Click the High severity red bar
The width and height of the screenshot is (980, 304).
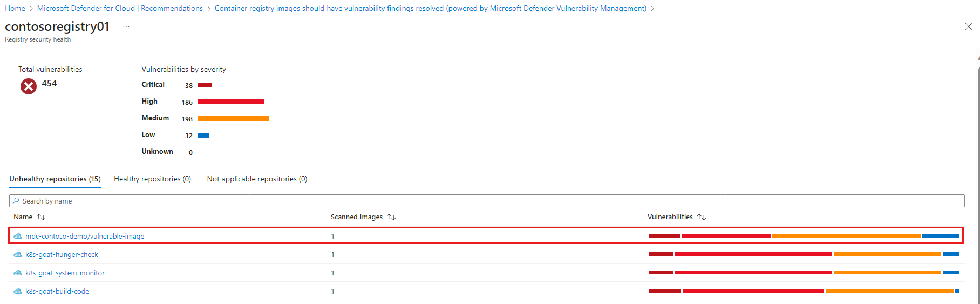[x=231, y=102]
